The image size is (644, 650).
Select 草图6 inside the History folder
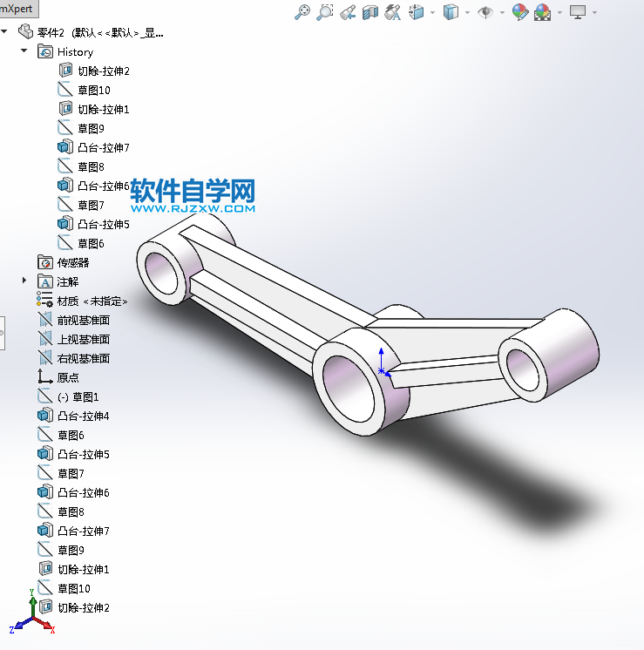click(81, 243)
